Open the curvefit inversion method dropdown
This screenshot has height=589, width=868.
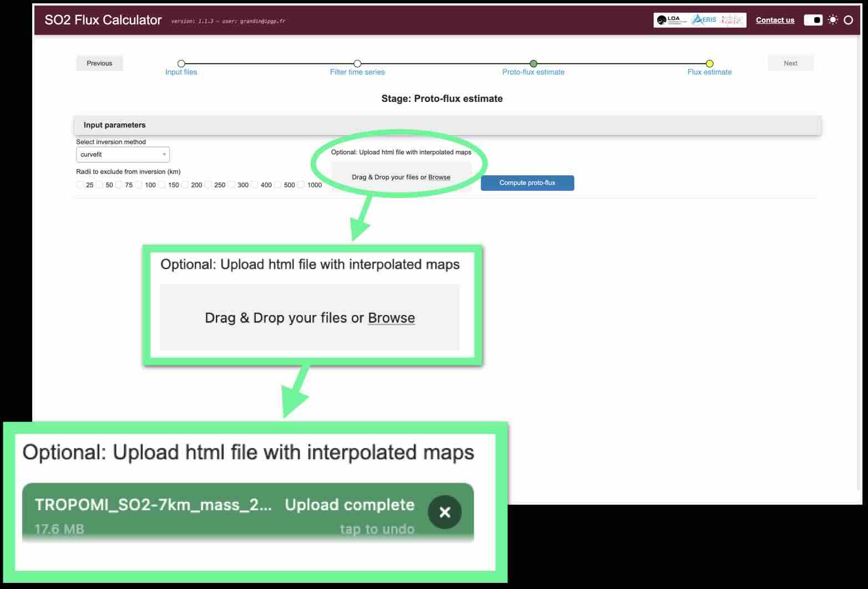(123, 155)
